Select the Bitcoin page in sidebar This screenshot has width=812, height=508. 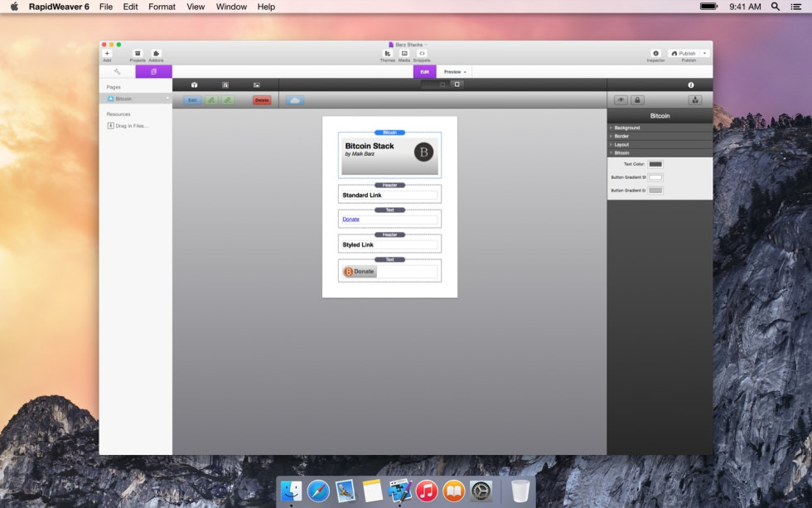(136, 99)
